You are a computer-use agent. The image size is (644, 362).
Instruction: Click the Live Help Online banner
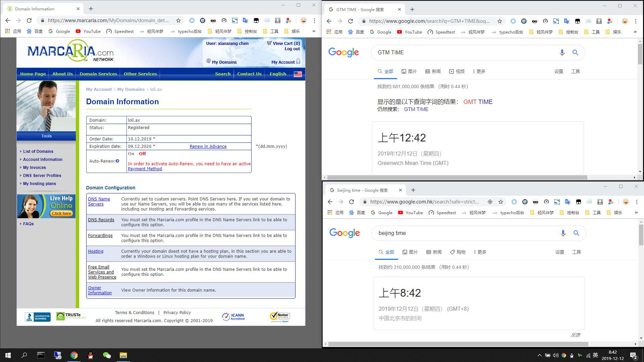pyautogui.click(x=46, y=206)
